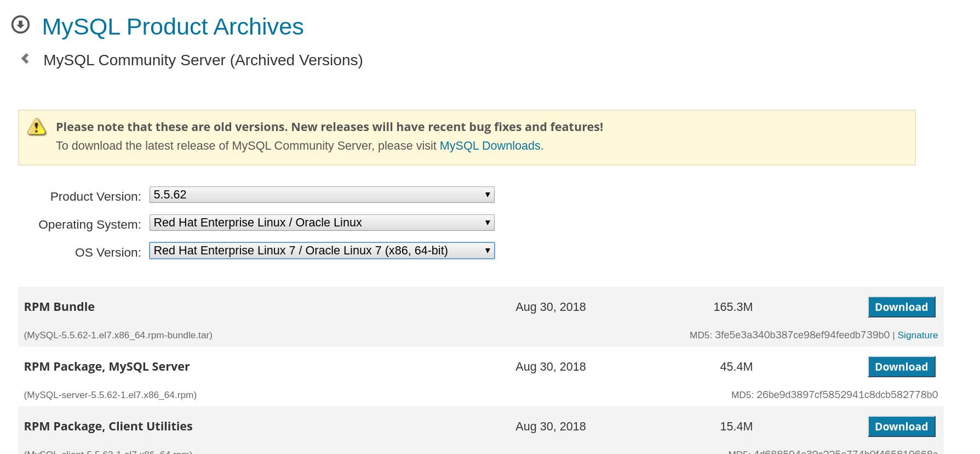The height and width of the screenshot is (454, 980).
Task: Click the yellow warning triangle icon
Action: click(x=37, y=127)
